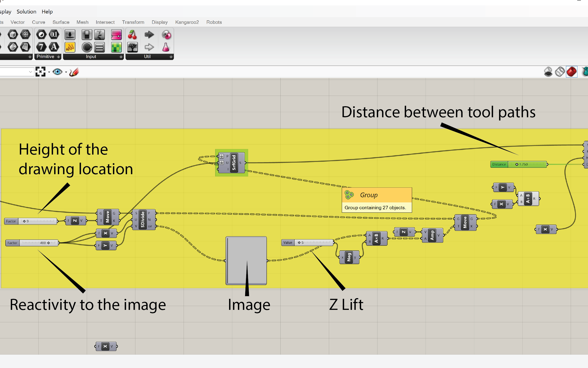Click the Galapagos tree icon in Util panel

133,47
